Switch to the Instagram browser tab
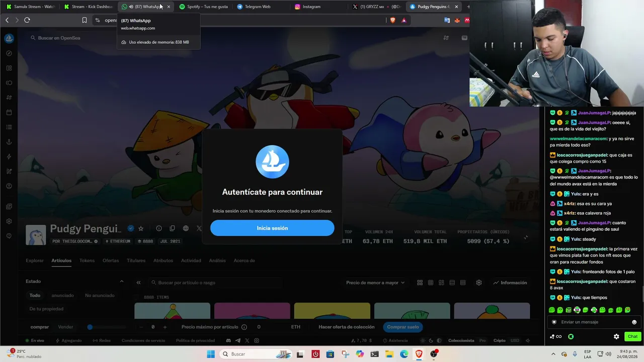The width and height of the screenshot is (644, 362). pos(311,7)
